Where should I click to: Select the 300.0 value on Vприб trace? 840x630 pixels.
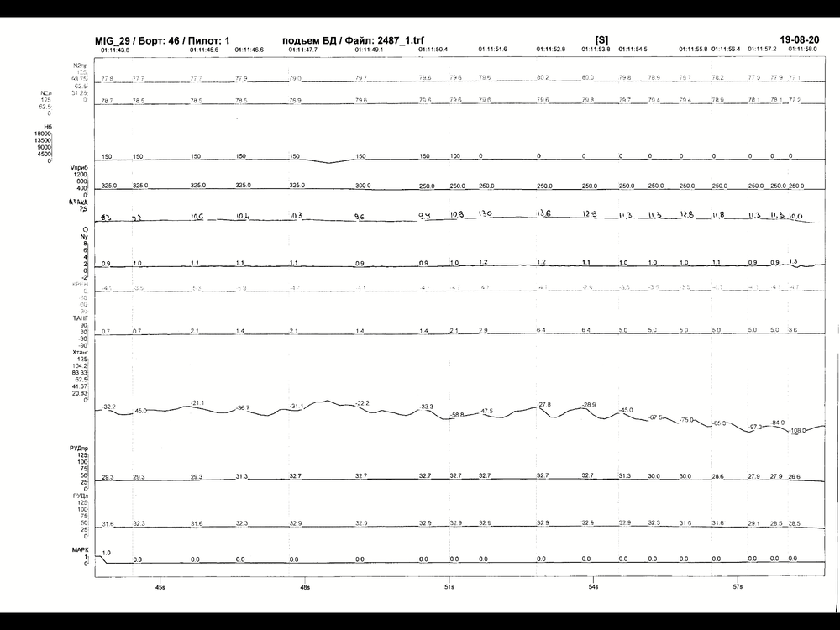point(361,186)
